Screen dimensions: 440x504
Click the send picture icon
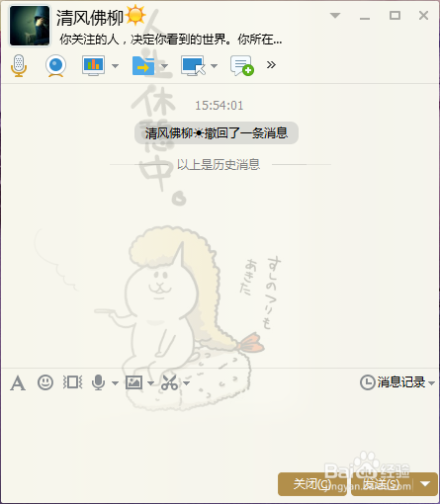pos(133,382)
